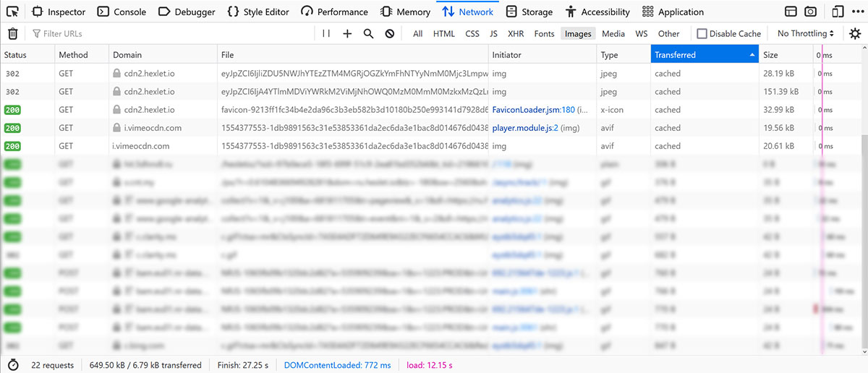The height and width of the screenshot is (373, 868).
Task: Show All request types filter
Action: tap(418, 33)
